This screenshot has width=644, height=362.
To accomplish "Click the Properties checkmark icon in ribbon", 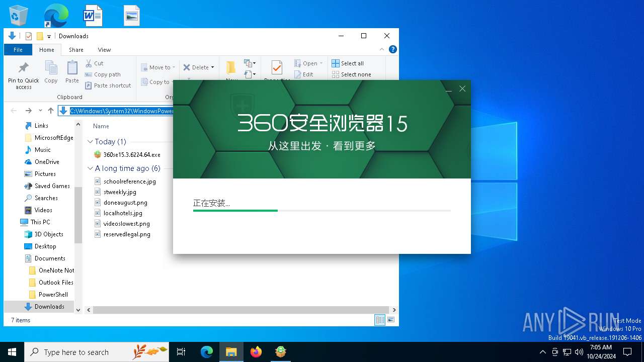I will pos(276,68).
